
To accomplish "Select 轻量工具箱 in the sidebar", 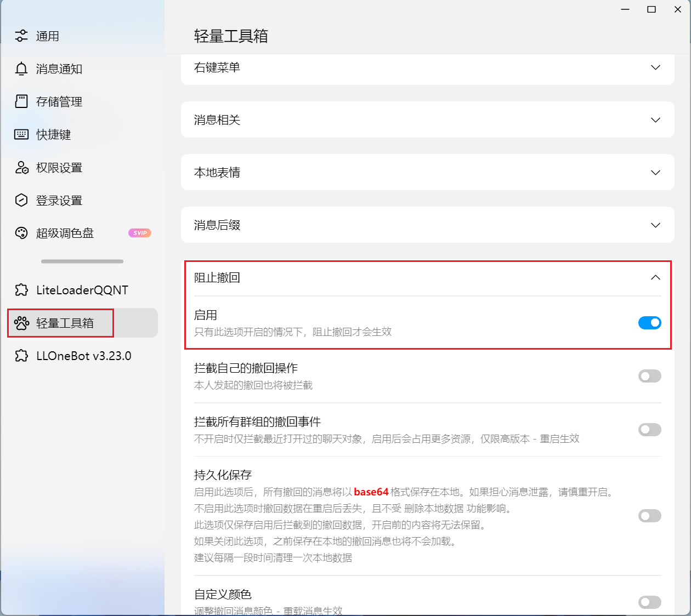I will tap(82, 323).
